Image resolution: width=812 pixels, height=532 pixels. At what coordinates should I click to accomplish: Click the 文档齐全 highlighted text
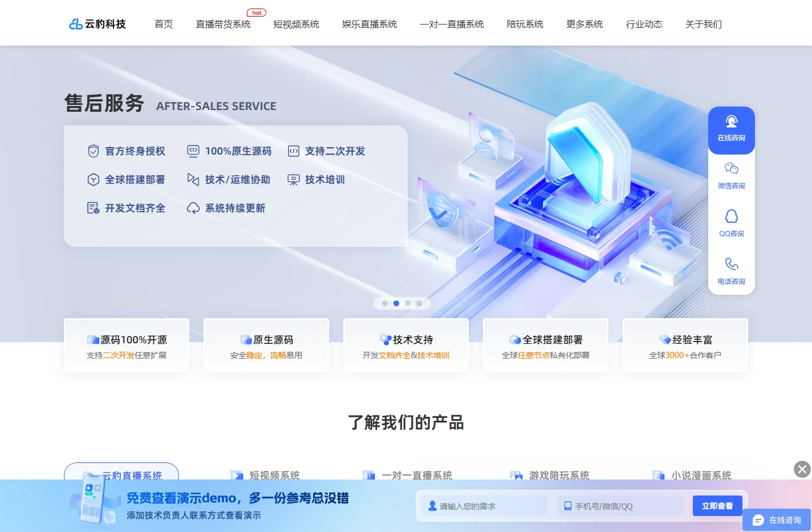395,355
